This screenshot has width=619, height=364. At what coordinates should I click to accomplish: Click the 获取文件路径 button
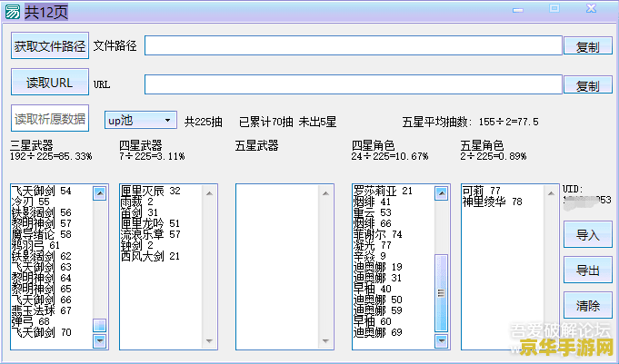(50, 45)
